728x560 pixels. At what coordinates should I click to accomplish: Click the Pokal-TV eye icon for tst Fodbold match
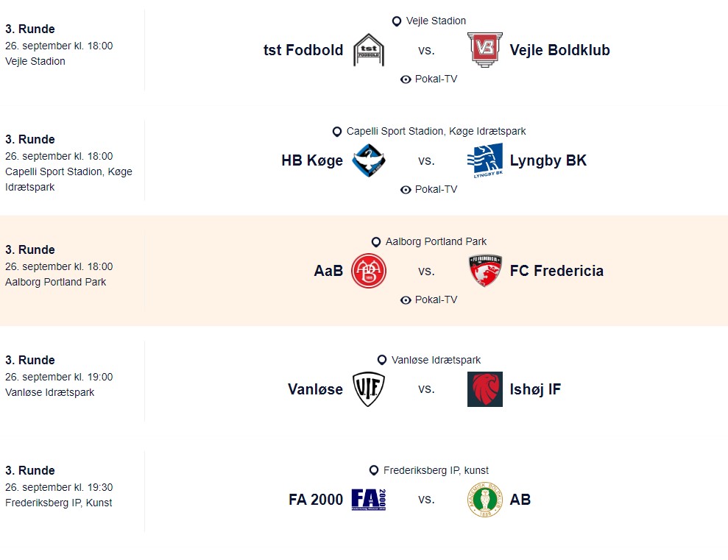pos(406,79)
